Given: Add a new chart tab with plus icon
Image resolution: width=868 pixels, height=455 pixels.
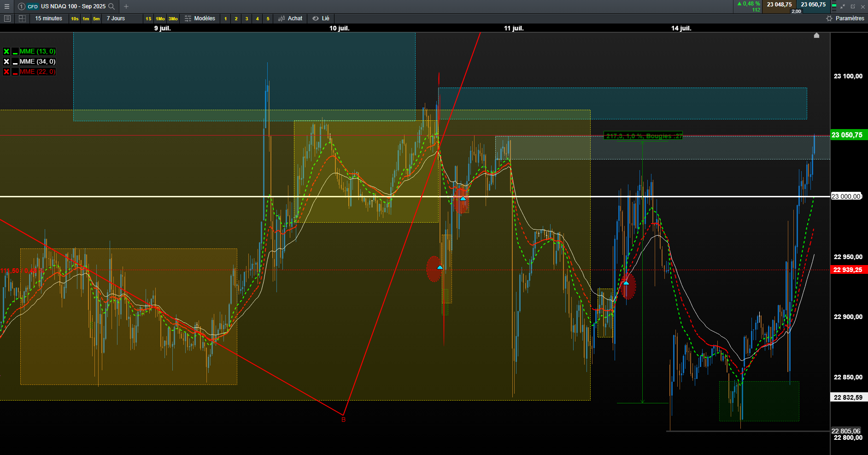Looking at the screenshot, I should 126,6.
